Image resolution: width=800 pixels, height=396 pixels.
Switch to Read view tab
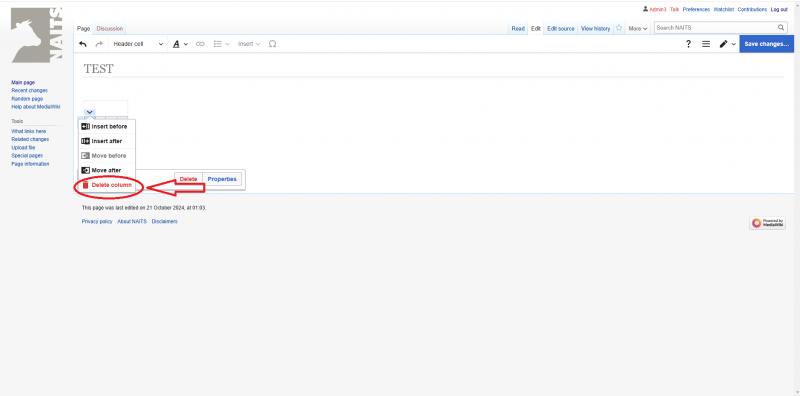click(518, 29)
